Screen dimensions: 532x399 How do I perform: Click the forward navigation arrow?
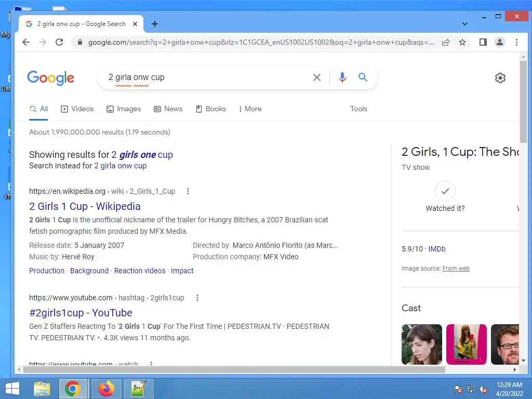coord(43,42)
